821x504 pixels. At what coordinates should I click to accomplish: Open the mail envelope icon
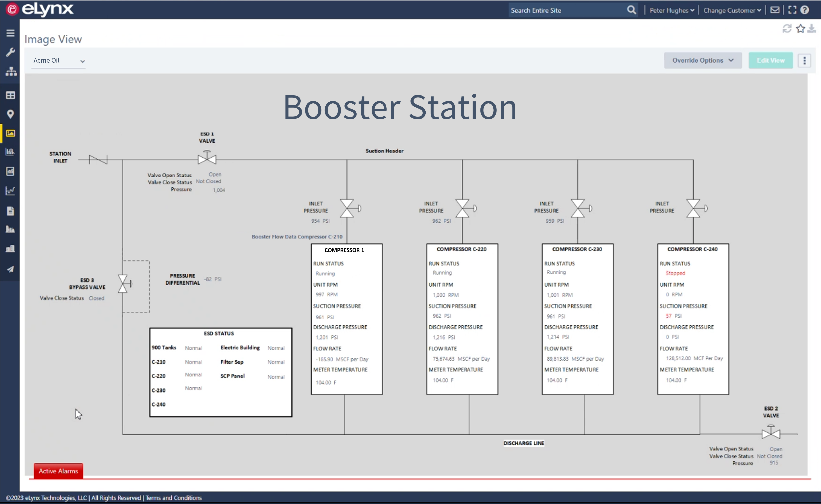775,10
